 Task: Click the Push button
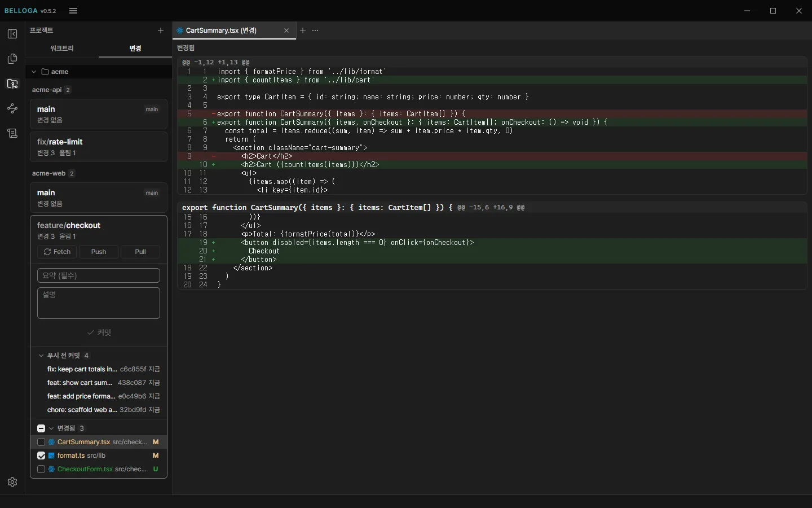click(99, 252)
